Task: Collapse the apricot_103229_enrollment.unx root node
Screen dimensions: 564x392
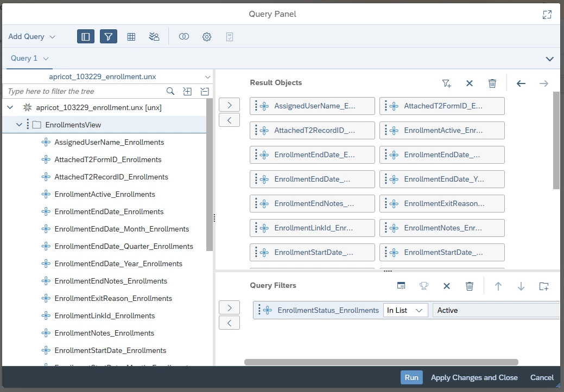Action: [x=10, y=107]
